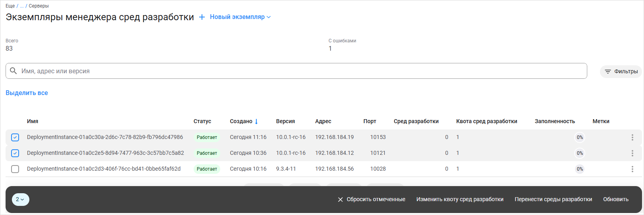Click Перенести среды разработки

553,199
